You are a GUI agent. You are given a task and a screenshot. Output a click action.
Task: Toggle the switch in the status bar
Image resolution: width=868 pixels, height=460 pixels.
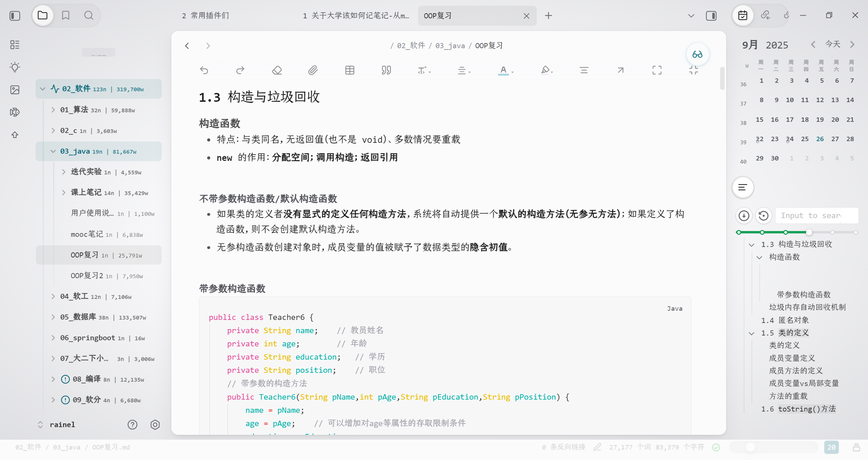click(x=751, y=447)
